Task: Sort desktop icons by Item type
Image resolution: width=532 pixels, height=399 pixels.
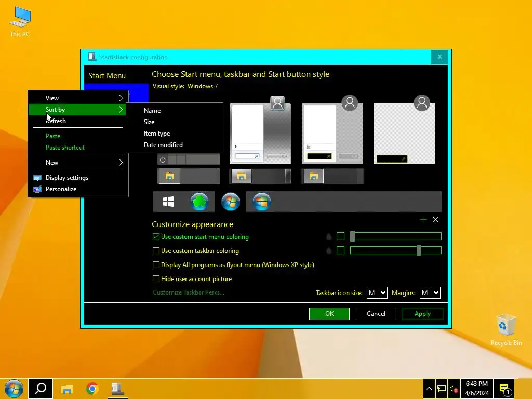Action: click(x=175, y=134)
